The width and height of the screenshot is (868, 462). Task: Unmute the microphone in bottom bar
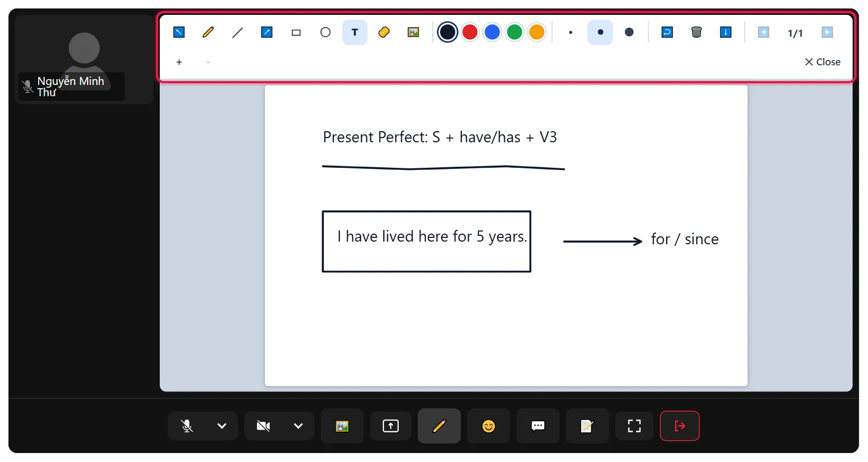tap(187, 426)
